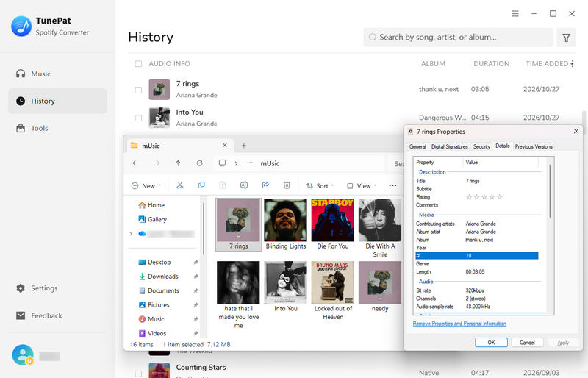This screenshot has width=588, height=378.
Task: Open Feedback in the TunePat sidebar
Action: click(x=39, y=315)
